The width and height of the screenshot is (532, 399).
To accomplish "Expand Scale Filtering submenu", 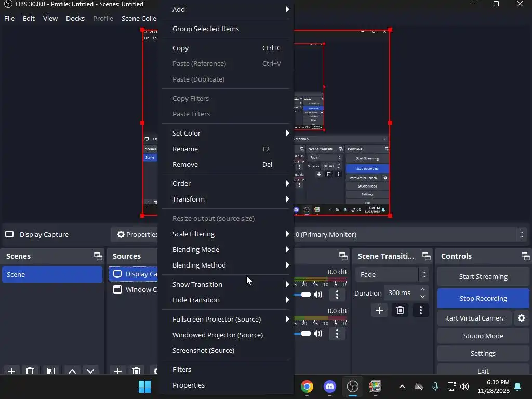I will [226, 234].
